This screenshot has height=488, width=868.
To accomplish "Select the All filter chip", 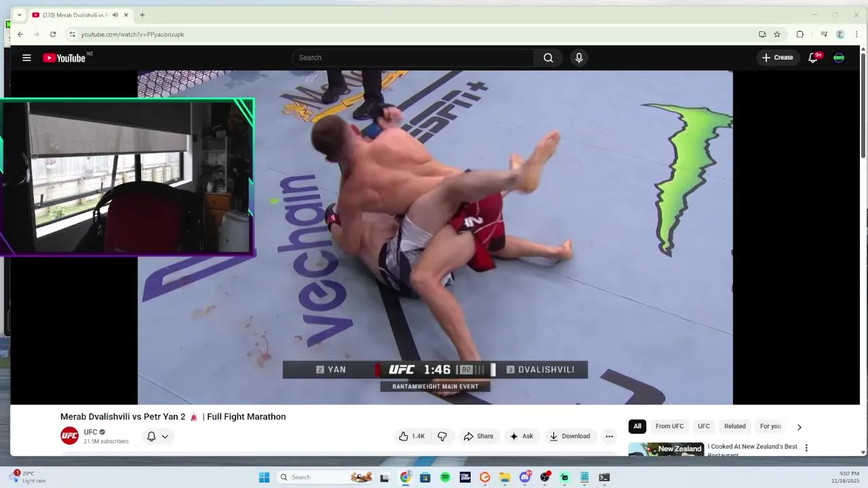I will pos(637,426).
